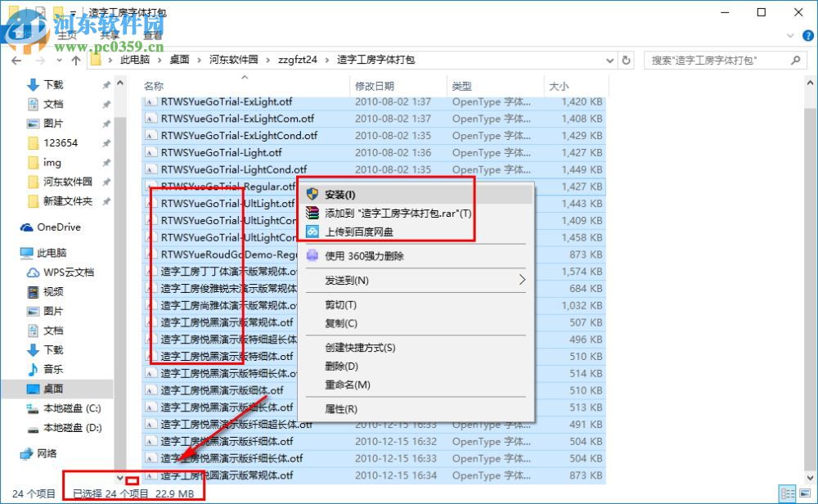Open the address bar dropdown arrow
This screenshot has height=504, width=818.
pos(609,60)
